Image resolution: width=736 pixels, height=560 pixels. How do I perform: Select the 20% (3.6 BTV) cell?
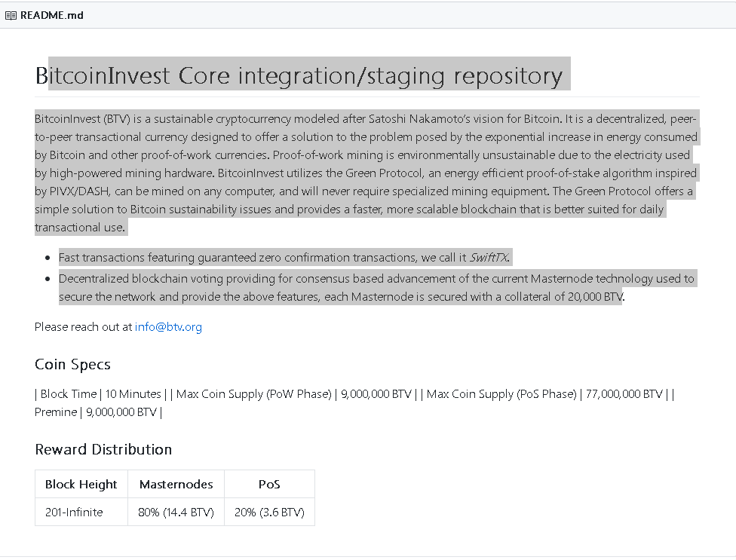[269, 513]
